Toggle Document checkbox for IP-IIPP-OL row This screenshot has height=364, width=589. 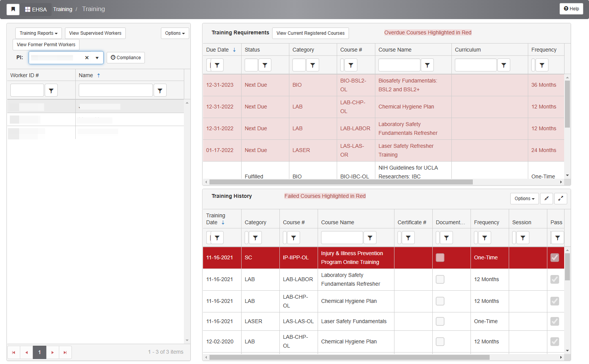click(x=440, y=257)
